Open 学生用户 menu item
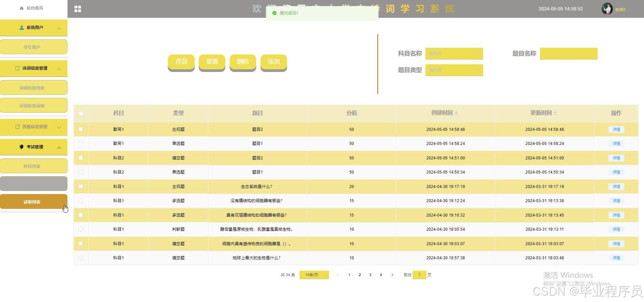644x302 pixels. (34, 47)
